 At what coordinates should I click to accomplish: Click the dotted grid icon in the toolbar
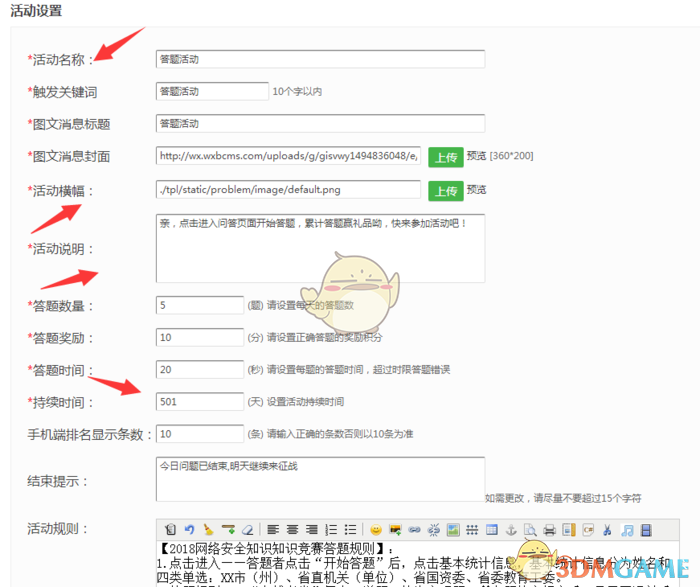tap(472, 530)
